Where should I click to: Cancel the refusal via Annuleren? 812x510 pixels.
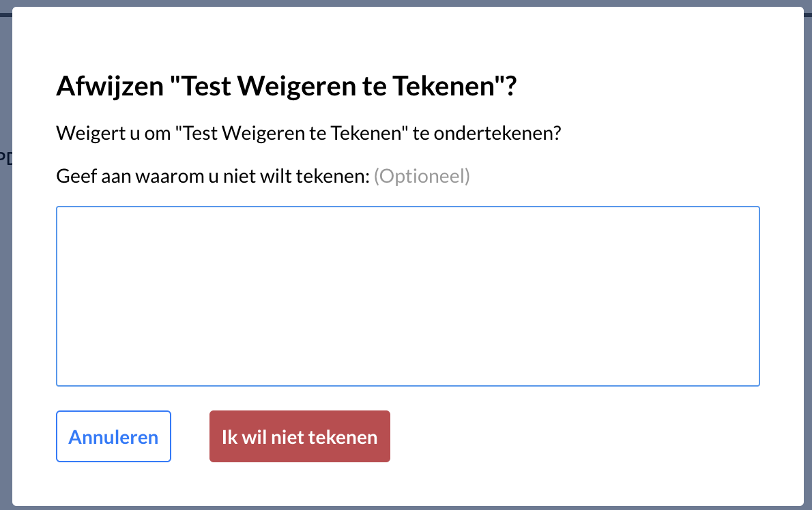click(113, 436)
